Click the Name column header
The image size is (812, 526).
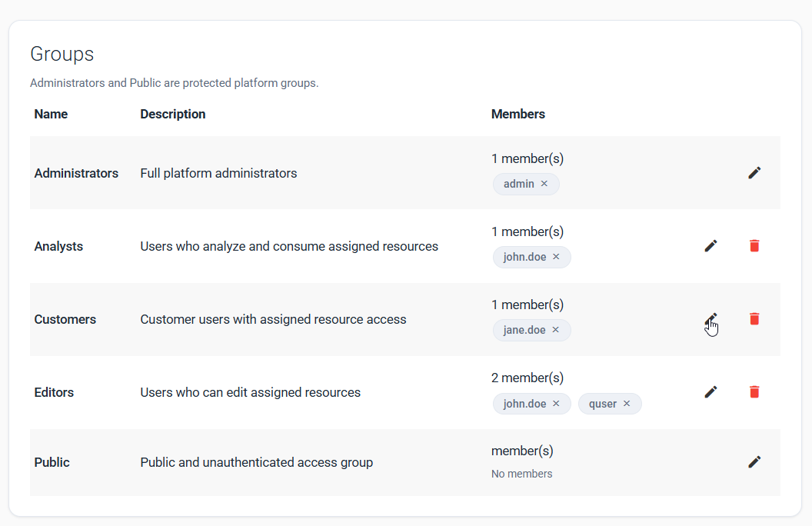pos(51,114)
